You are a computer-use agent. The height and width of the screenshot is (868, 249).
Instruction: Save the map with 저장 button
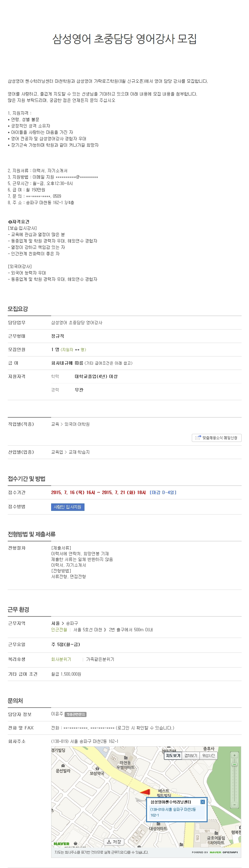[114, 842]
